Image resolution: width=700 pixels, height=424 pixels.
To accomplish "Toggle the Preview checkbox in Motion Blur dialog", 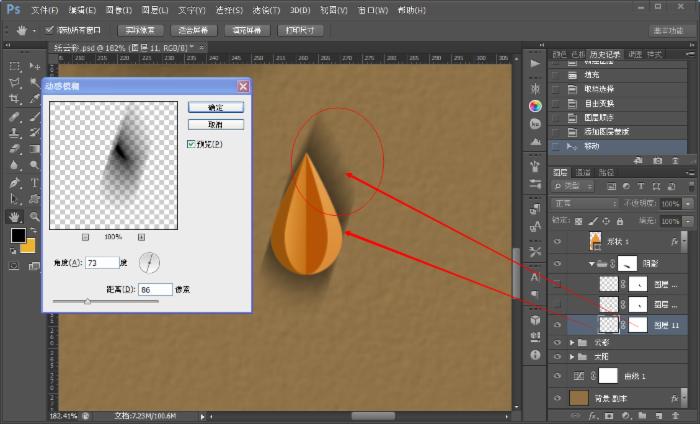I will [x=191, y=144].
